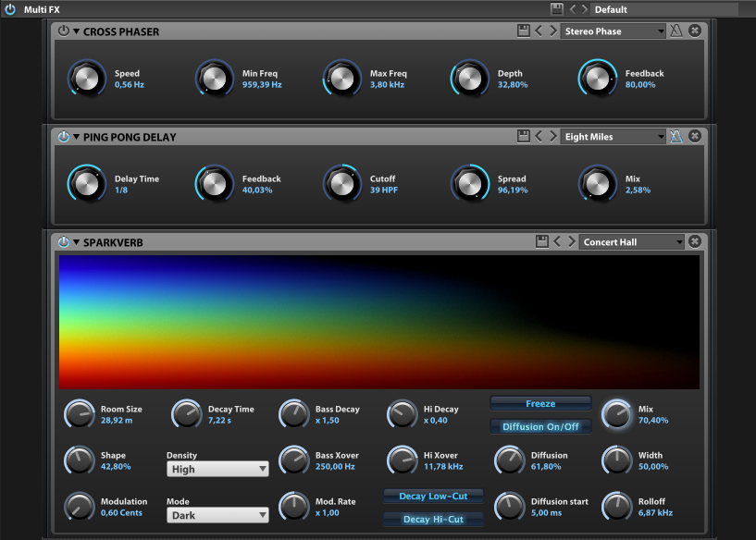This screenshot has width=756, height=540.
Task: Click the Delay Time knob
Action: (x=87, y=183)
